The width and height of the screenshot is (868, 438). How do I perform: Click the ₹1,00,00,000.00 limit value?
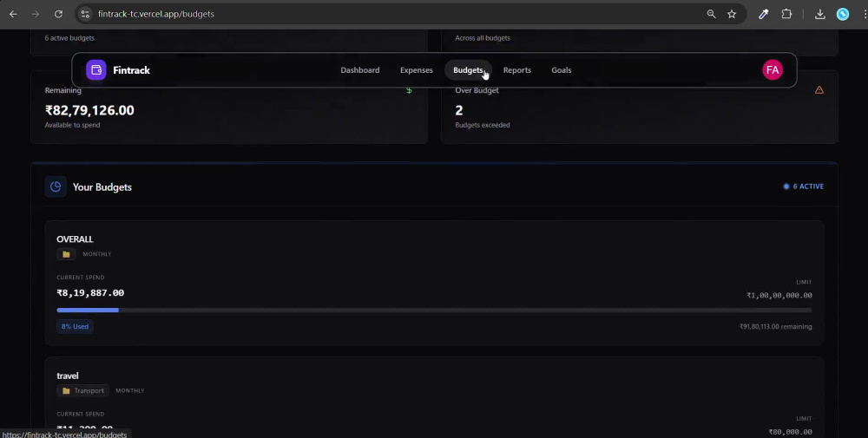[779, 295]
